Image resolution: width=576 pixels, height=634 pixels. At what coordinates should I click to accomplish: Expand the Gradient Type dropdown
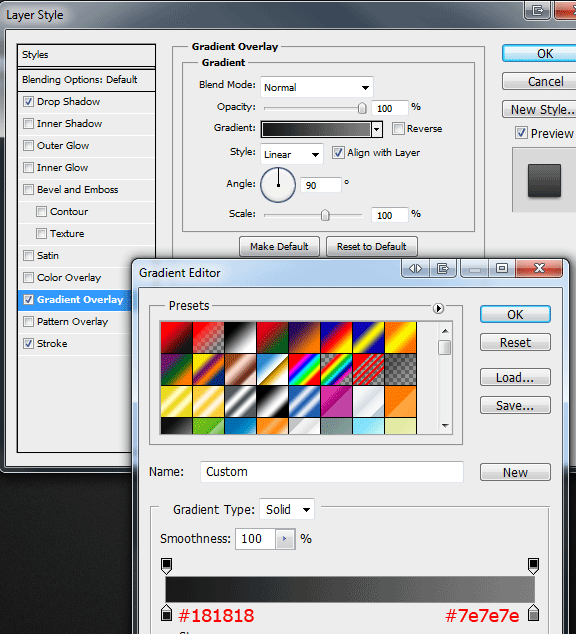pos(287,509)
